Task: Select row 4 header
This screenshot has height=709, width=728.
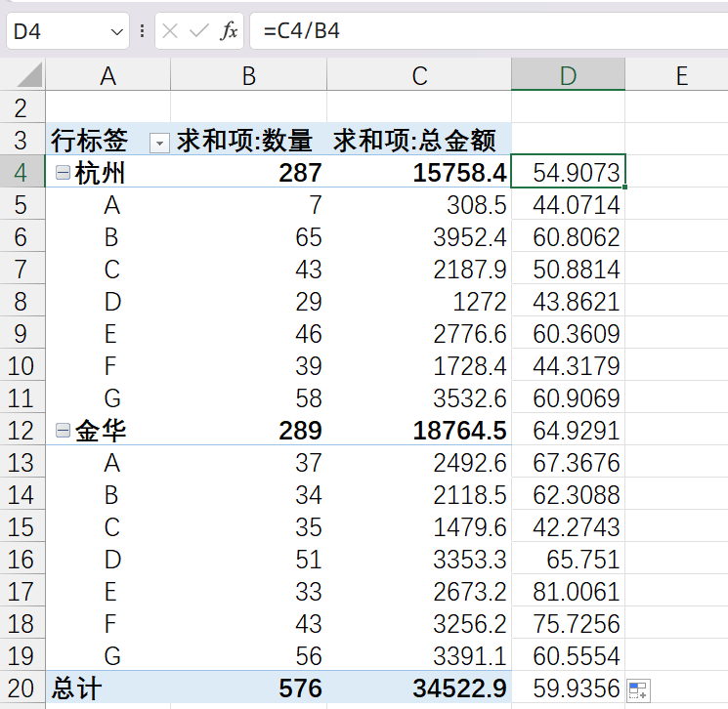Action: tap(22, 172)
